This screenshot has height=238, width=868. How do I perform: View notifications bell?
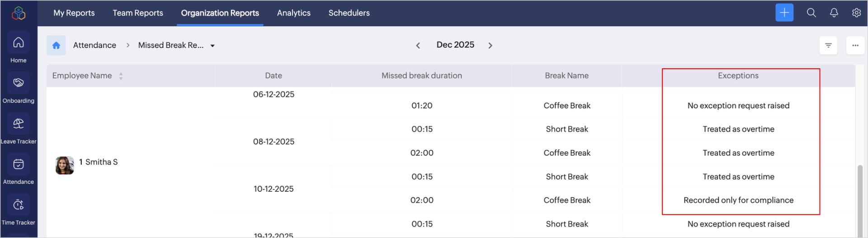tap(834, 13)
